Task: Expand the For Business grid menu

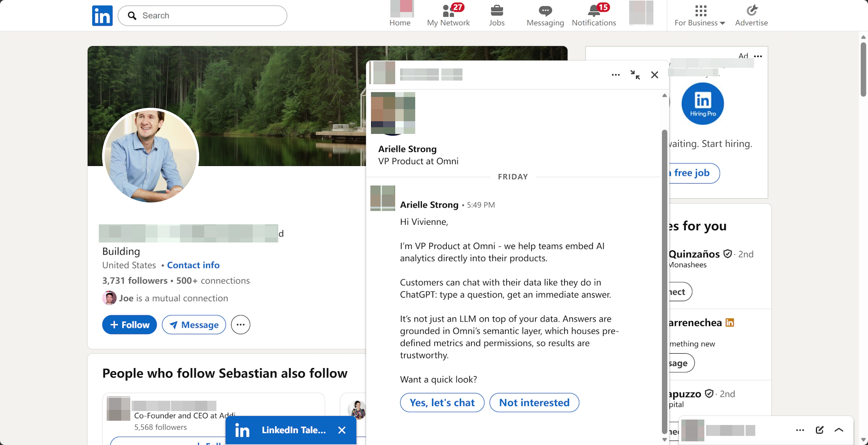Action: coord(700,16)
